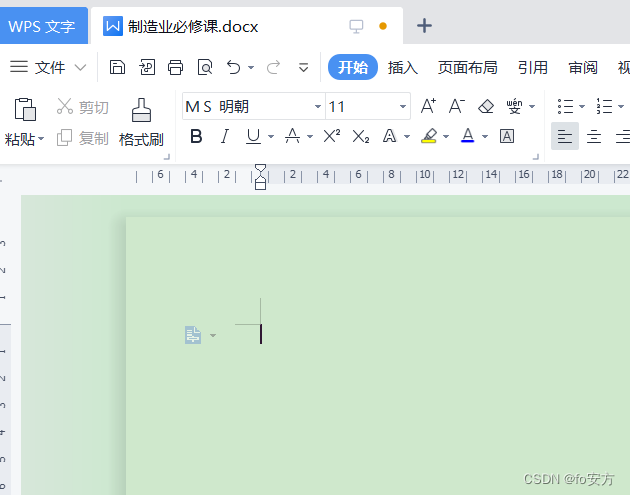630x495 pixels.
Task: Apply character border boxed A icon
Action: tap(507, 136)
